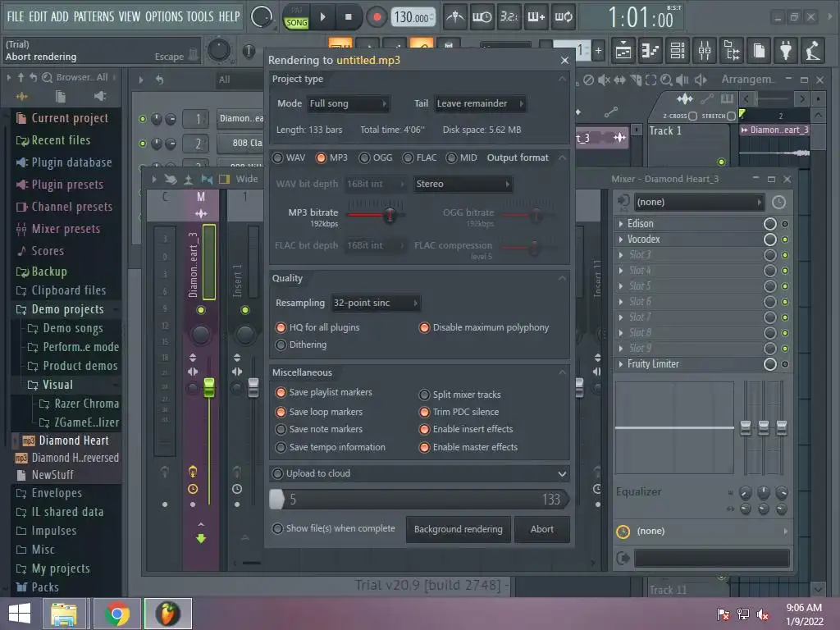The width and height of the screenshot is (840, 630).
Task: Open the mixer input (none) dropdown
Action: tap(698, 202)
